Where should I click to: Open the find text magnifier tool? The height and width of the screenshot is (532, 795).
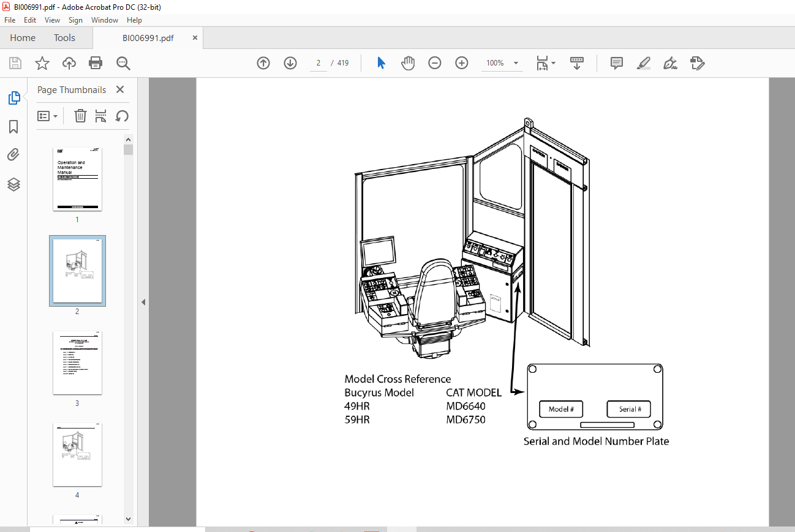123,63
